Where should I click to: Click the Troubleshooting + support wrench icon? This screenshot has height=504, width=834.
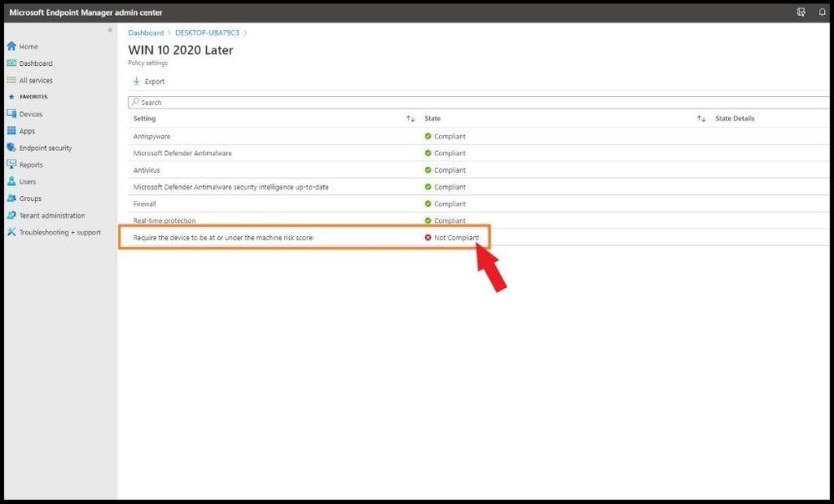[x=11, y=232]
